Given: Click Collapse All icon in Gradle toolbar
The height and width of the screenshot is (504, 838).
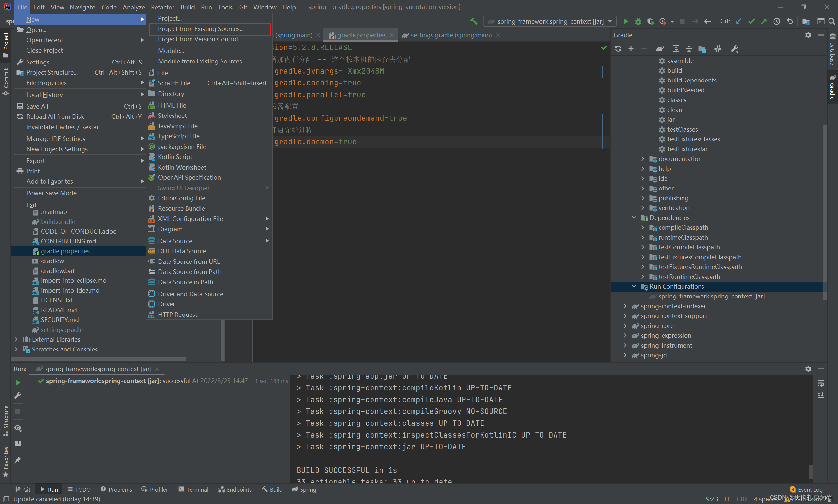Looking at the screenshot, I should tap(689, 49).
